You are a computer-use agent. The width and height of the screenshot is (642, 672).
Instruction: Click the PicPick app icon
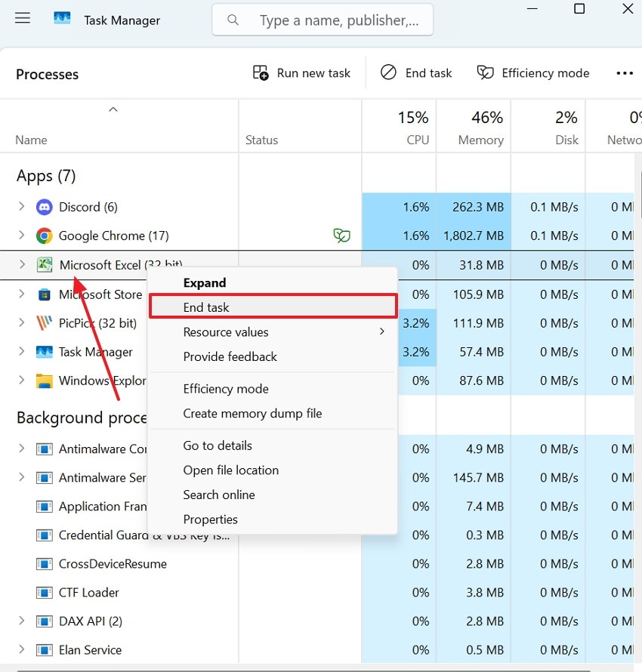pyautogui.click(x=45, y=322)
